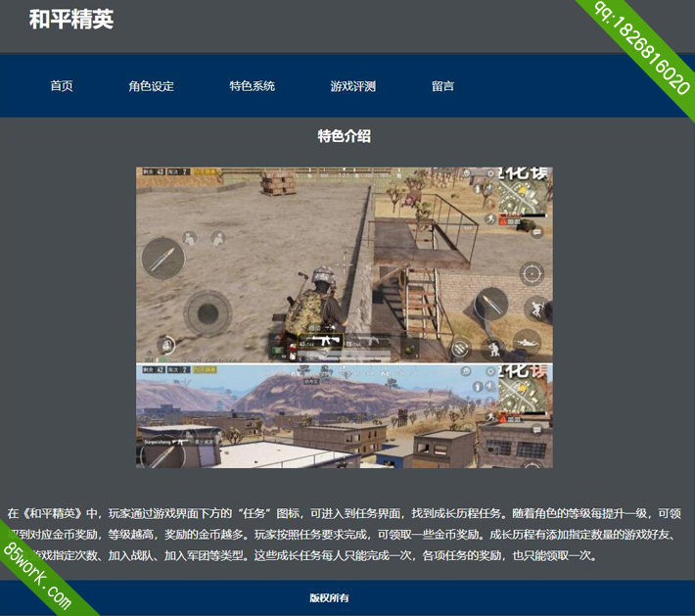Click the desert town panorama screenshot
This screenshot has height=616, width=695.
coord(345,416)
